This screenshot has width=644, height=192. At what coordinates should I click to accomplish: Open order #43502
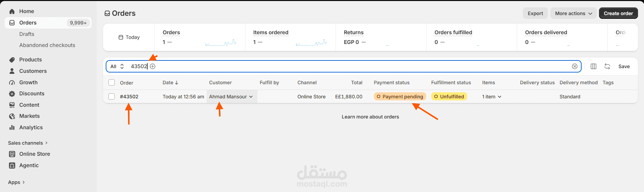pyautogui.click(x=129, y=97)
